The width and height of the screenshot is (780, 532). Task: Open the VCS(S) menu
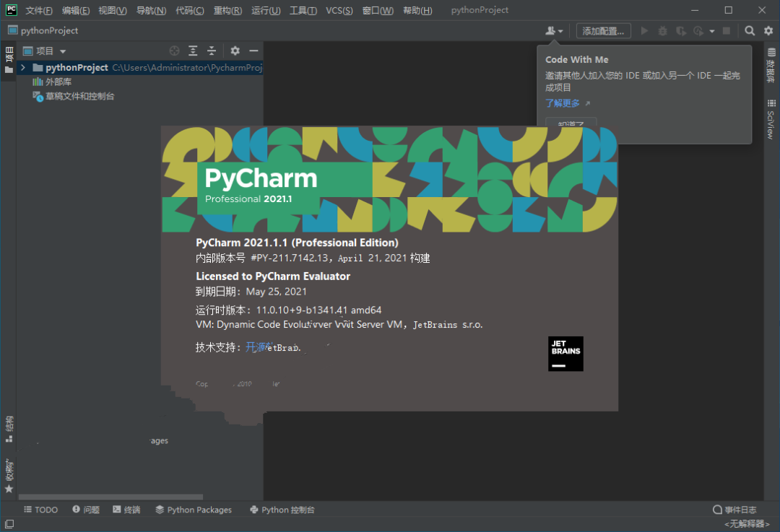(x=339, y=10)
